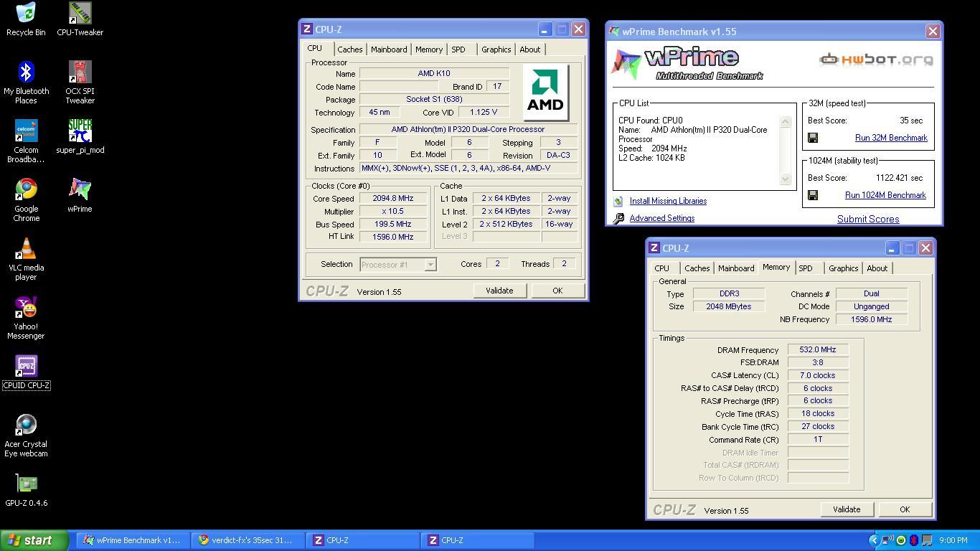Switch to the verdict-fx Chrome taskbar button
This screenshot has width=980, height=551.
(248, 540)
